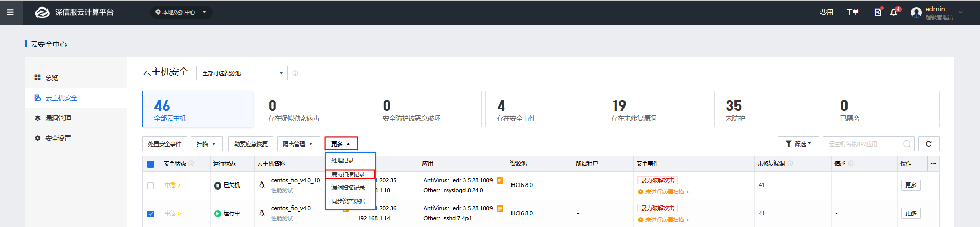Click the 运行中 status icon

(217, 213)
